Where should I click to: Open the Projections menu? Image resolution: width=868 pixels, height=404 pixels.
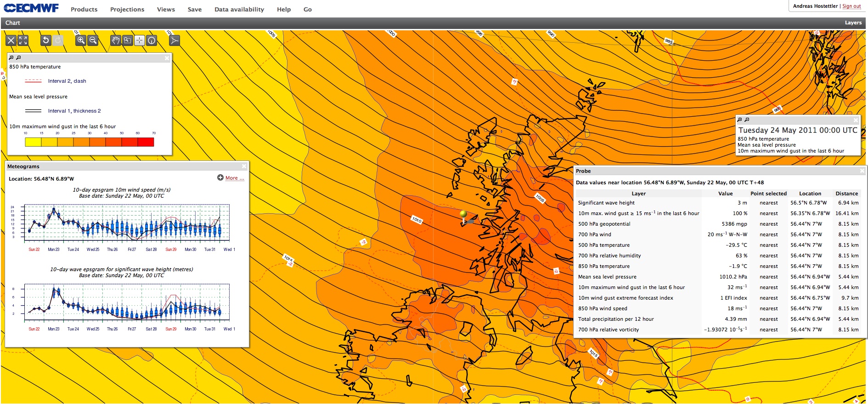tap(127, 9)
